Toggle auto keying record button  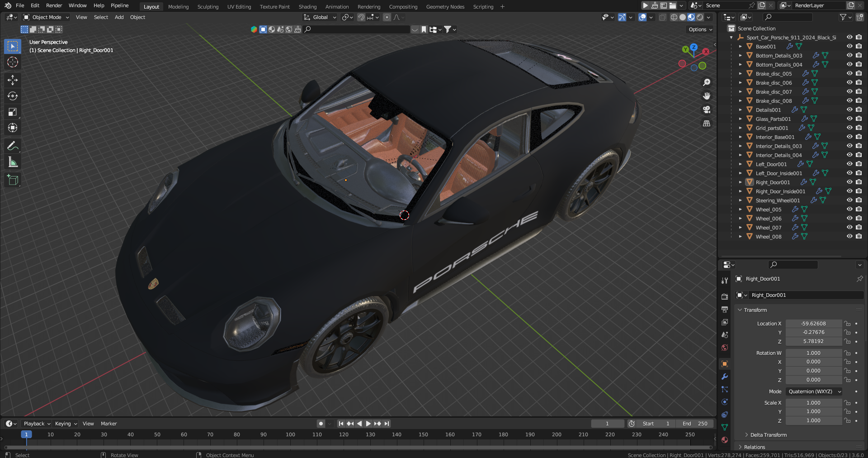(321, 424)
